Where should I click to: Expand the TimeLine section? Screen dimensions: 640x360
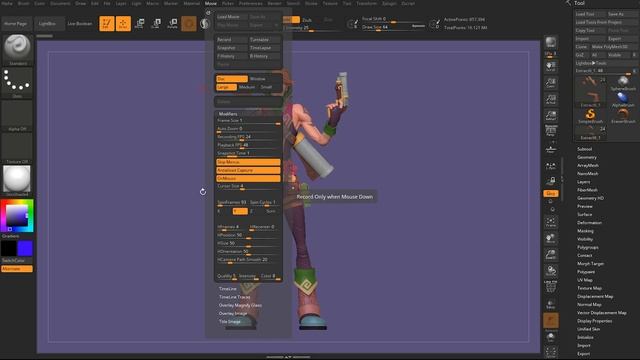point(228,289)
